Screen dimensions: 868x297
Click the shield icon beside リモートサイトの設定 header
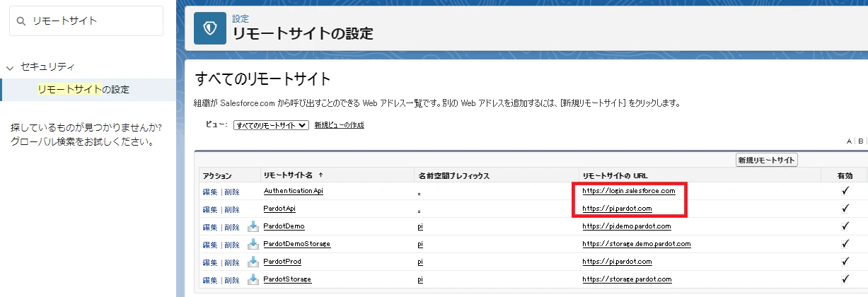point(210,28)
